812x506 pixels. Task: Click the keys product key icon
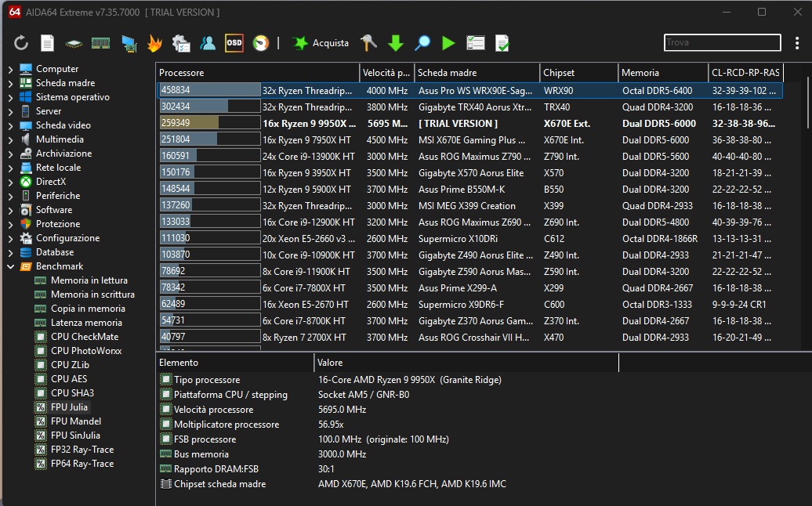(368, 43)
